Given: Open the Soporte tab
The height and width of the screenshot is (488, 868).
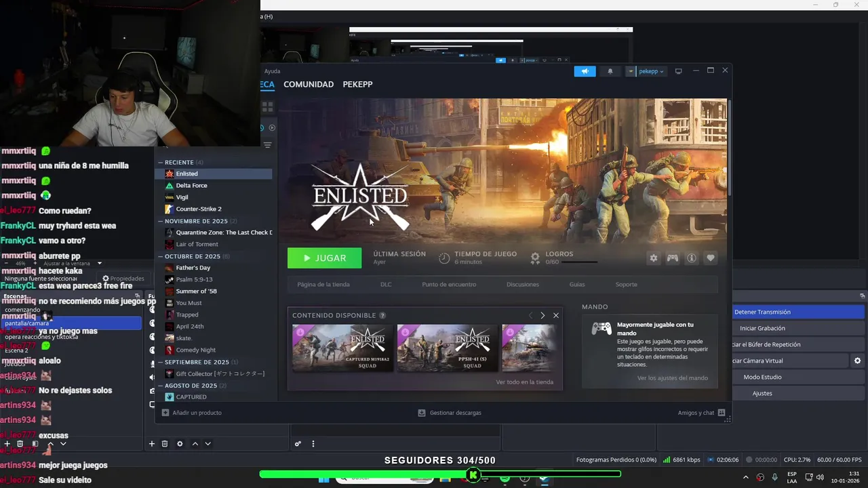Looking at the screenshot, I should (x=627, y=285).
